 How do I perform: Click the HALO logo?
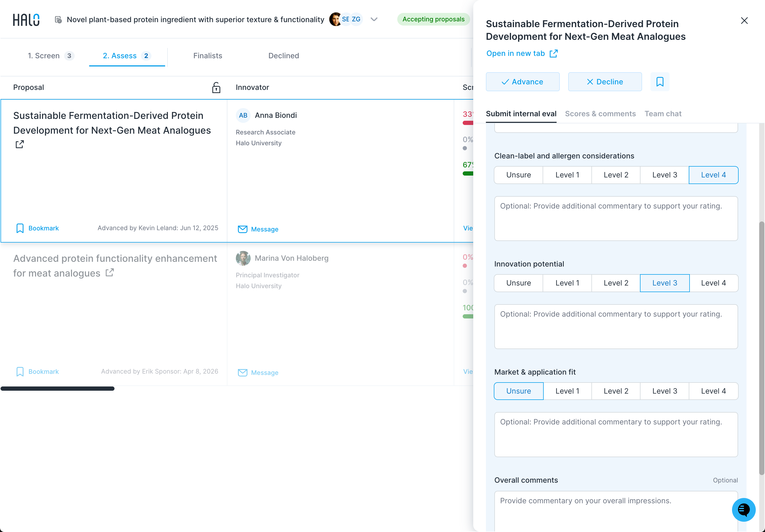coord(26,20)
